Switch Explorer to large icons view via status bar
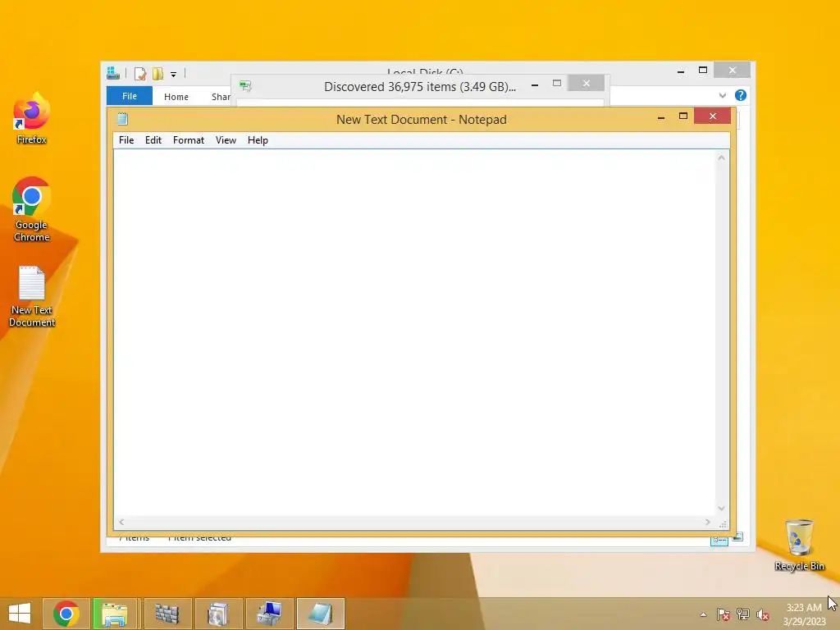 click(x=737, y=536)
